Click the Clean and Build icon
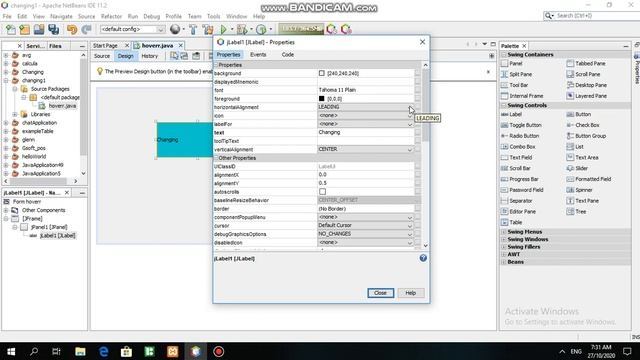Viewport: 640px width, 360px height. pyautogui.click(x=208, y=29)
